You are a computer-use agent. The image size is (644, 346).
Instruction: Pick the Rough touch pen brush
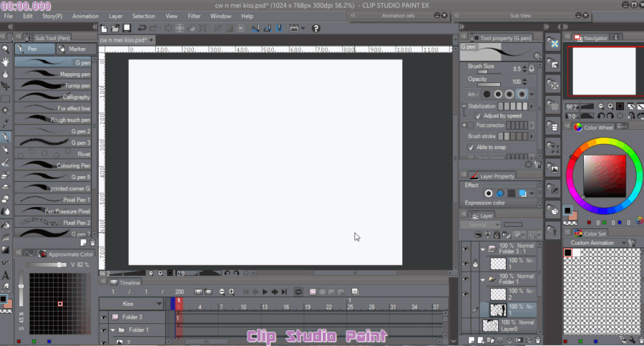(53, 120)
